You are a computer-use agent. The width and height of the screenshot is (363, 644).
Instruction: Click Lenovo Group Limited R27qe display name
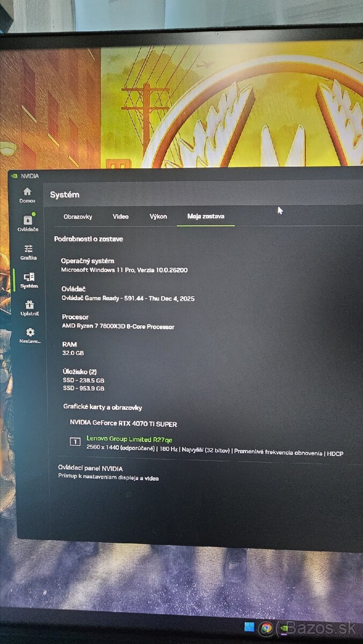[129, 440]
